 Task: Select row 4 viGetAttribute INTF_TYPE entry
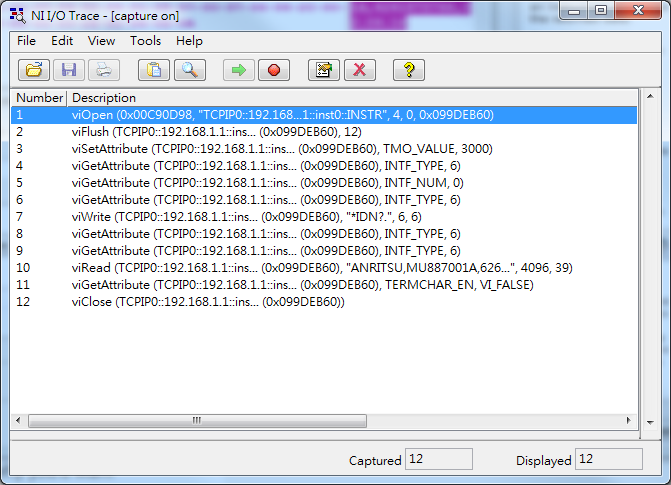click(x=324, y=166)
